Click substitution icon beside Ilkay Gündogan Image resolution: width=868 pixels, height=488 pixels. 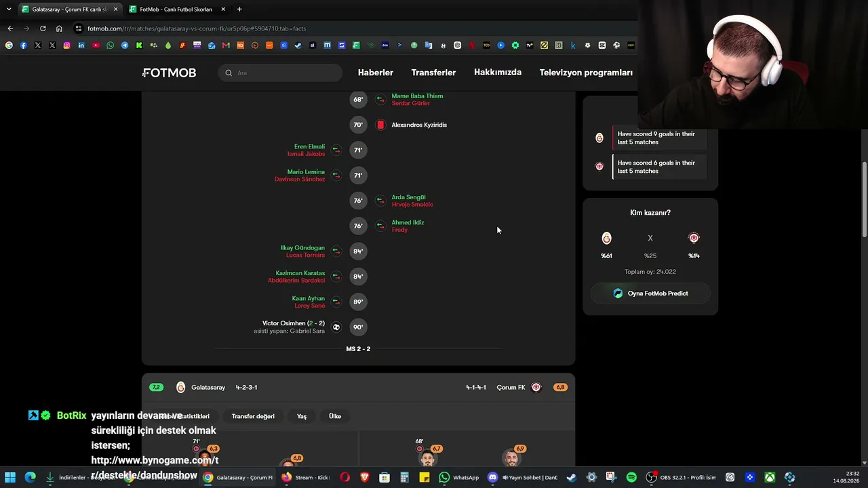pos(336,251)
